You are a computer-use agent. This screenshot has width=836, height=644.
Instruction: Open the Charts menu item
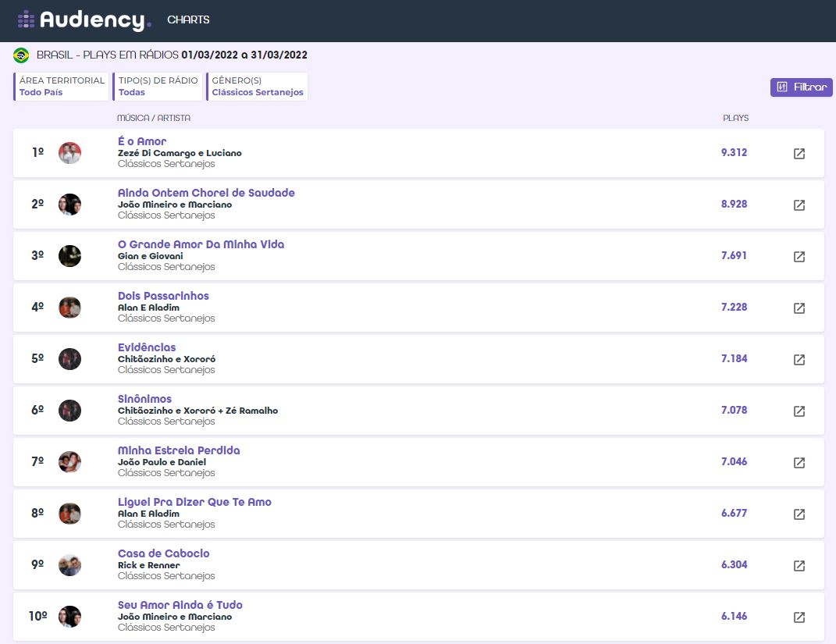[x=188, y=20]
